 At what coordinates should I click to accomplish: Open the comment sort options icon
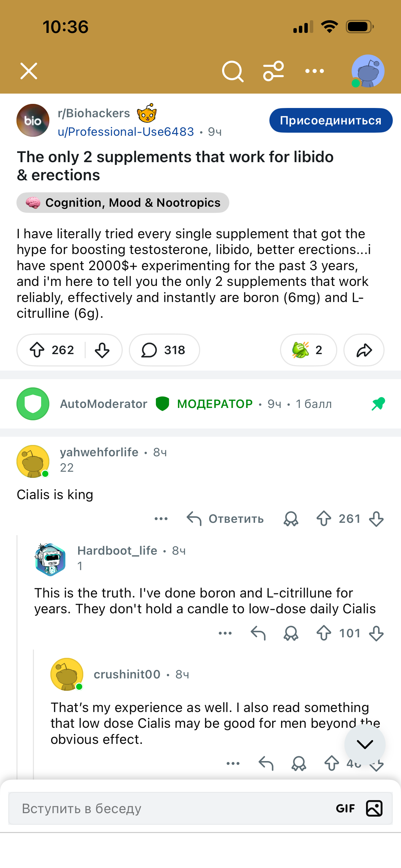pos(274,71)
